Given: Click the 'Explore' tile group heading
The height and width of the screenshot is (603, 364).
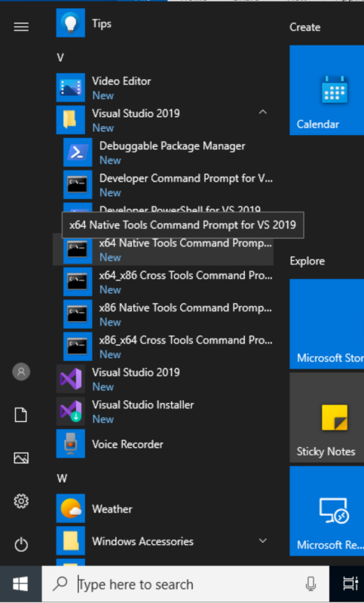Looking at the screenshot, I should coord(307,261).
